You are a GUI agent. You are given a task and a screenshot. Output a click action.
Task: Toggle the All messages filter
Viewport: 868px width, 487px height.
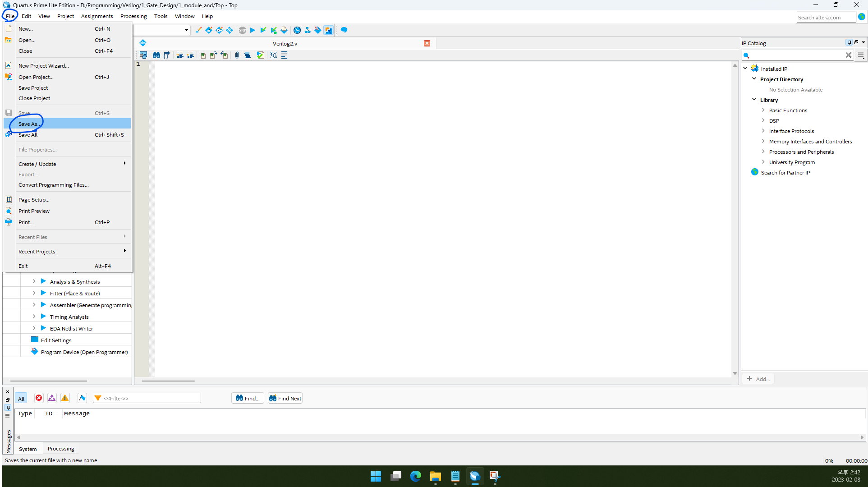[x=21, y=398]
